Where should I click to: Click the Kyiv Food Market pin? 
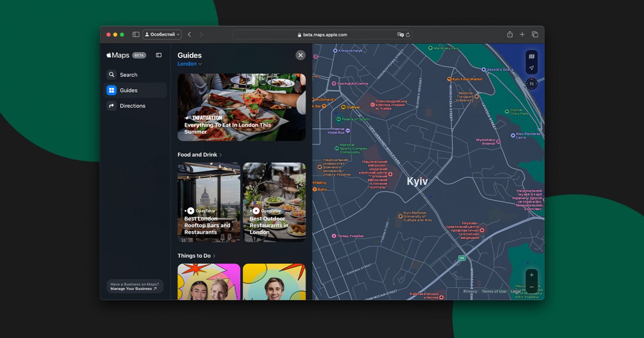[x=449, y=79]
